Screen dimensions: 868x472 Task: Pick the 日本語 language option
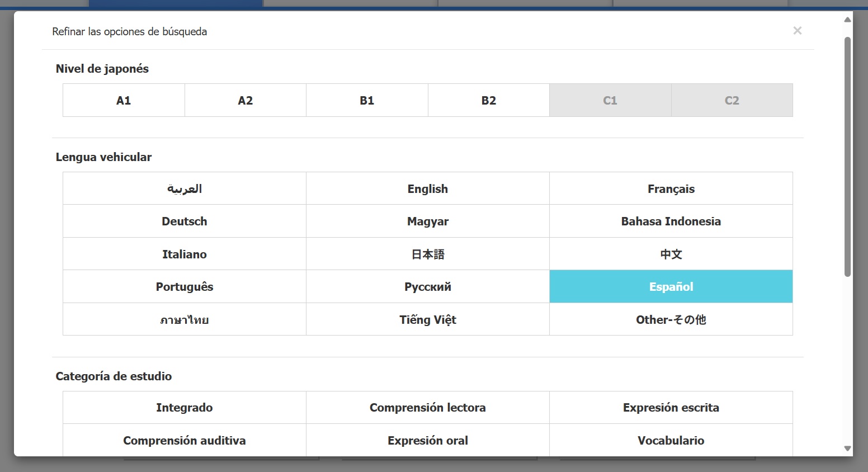coord(427,254)
